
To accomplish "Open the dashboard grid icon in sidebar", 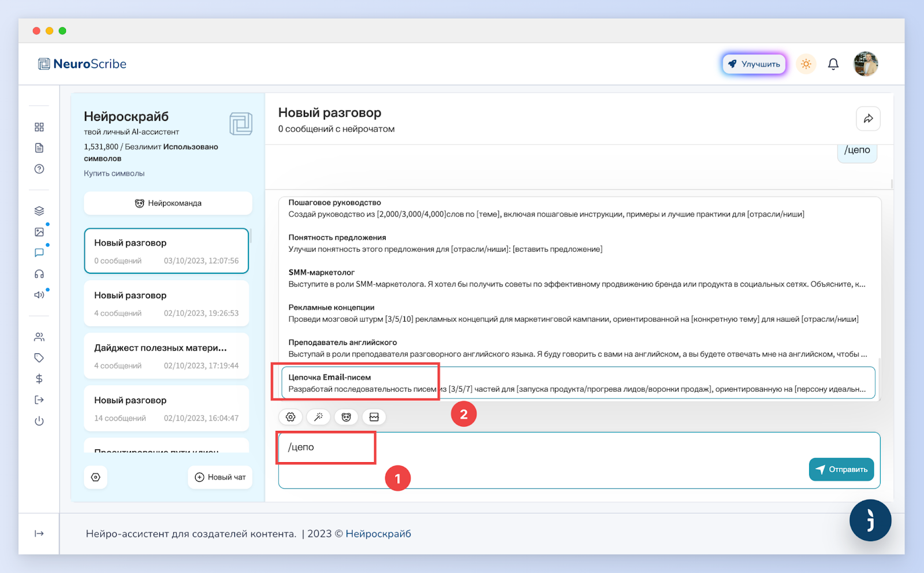I will 39,127.
